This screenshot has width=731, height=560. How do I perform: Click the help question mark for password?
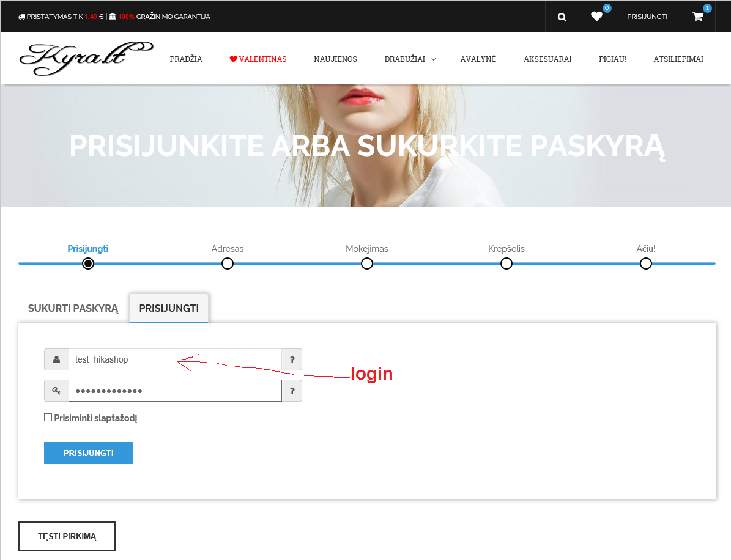point(292,391)
